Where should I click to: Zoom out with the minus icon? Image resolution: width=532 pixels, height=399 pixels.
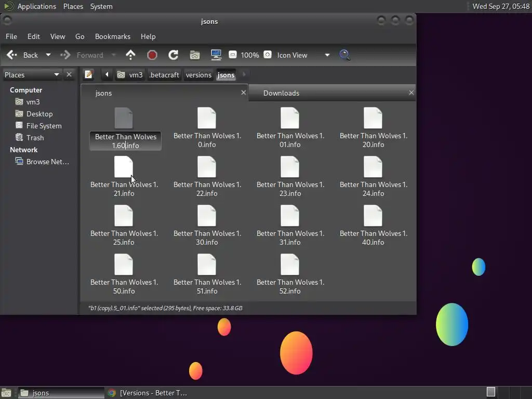[x=232, y=55]
